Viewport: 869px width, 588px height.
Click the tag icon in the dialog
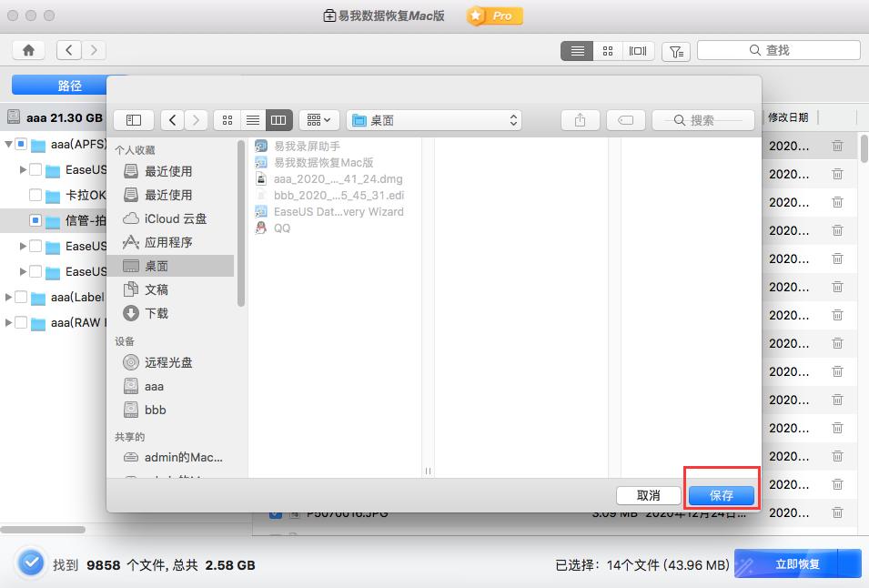625,120
